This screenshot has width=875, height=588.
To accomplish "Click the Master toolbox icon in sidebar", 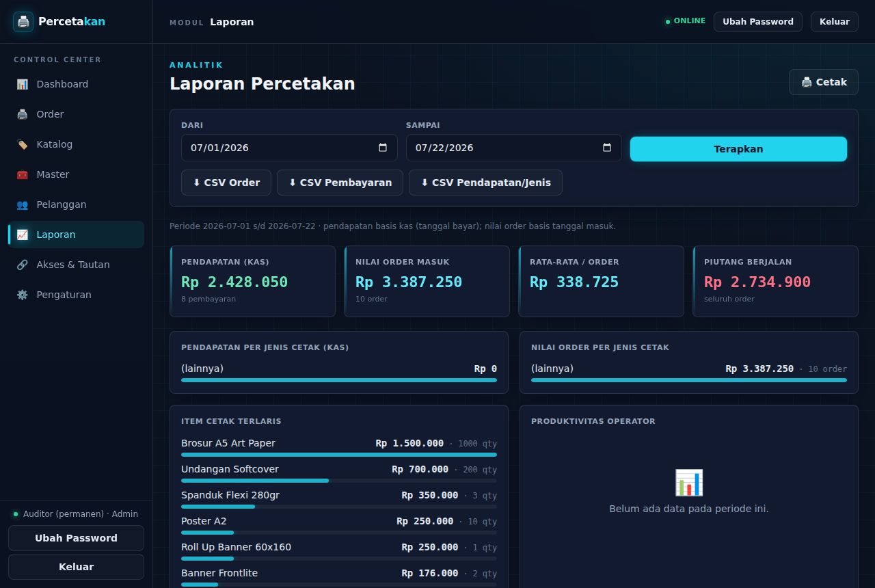I will point(23,174).
